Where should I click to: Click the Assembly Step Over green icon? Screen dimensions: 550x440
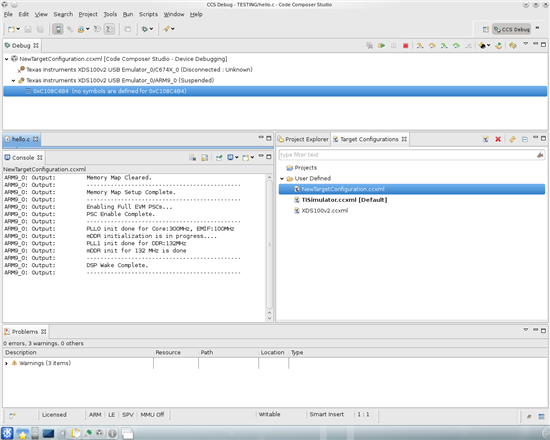[x=456, y=46]
